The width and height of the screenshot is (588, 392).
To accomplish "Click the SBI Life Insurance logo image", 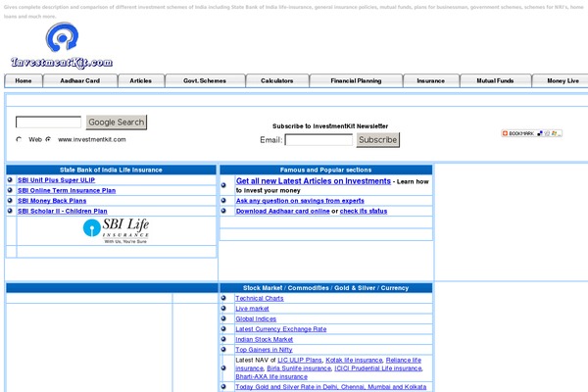I will click(116, 230).
